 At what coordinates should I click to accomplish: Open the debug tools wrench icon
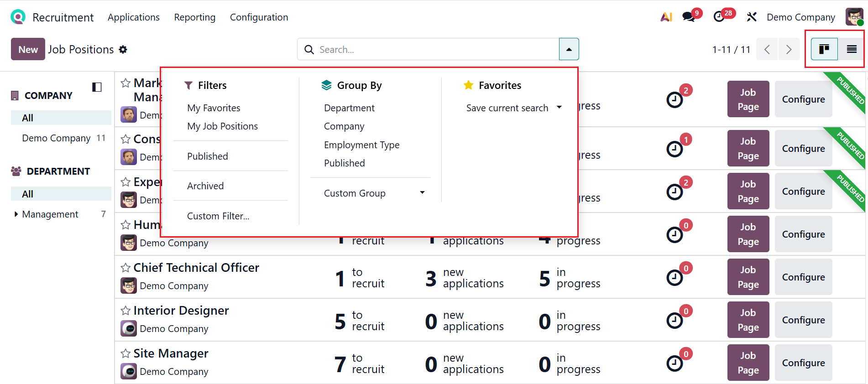coord(751,17)
